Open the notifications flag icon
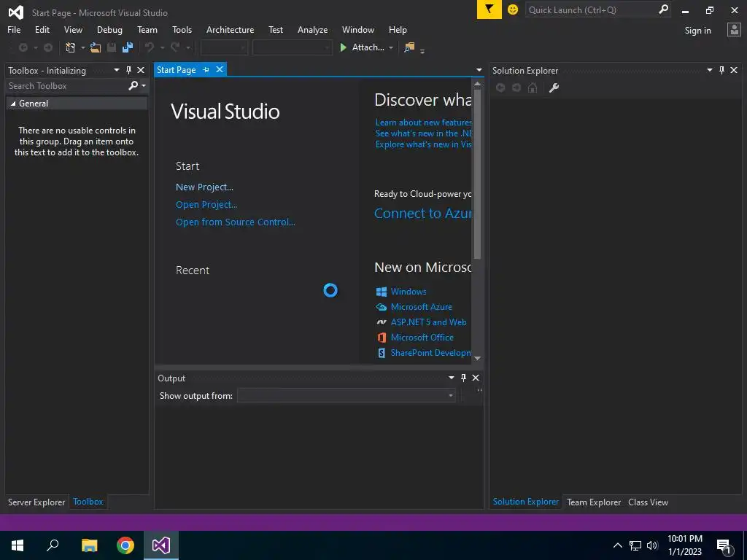 489,9
